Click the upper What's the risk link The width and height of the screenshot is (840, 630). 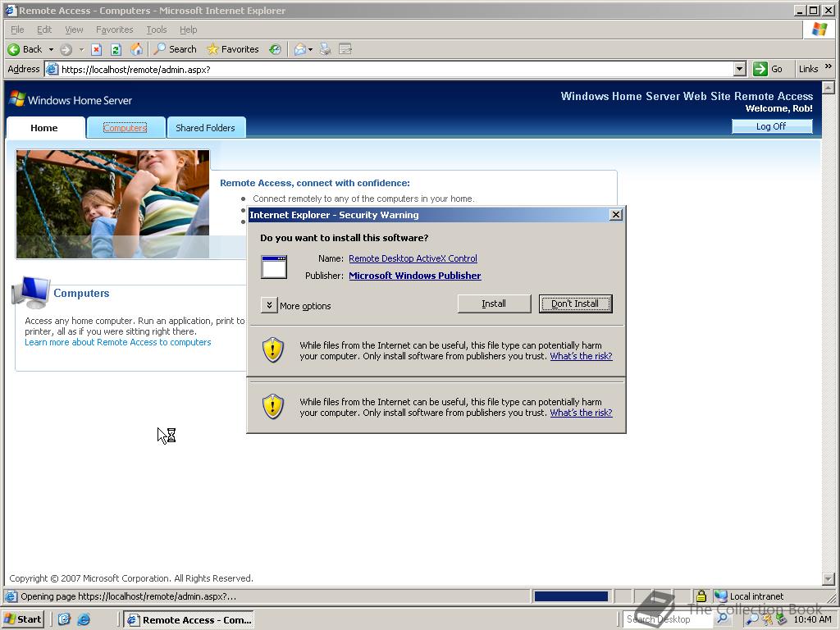coord(581,356)
